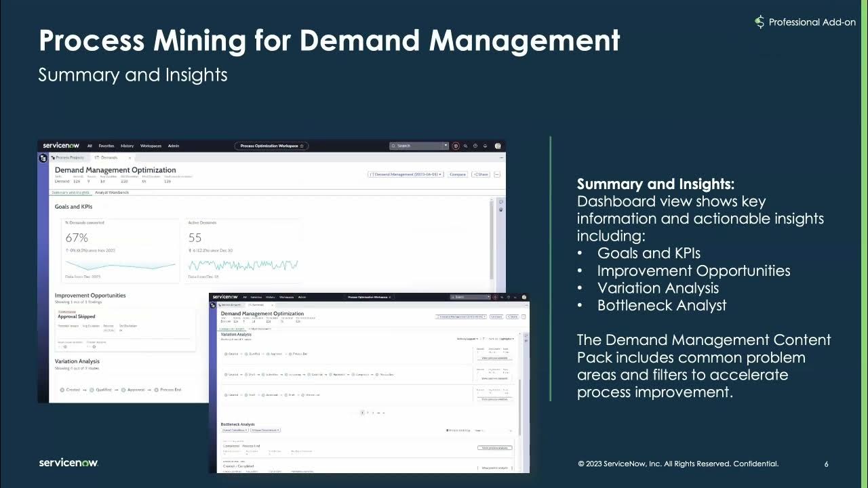
Task: Click Created node in larger window variation
Action: (x=71, y=390)
